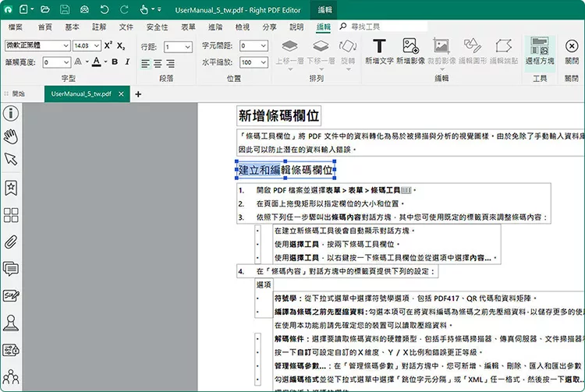Toggle the 邊框方塊 bounding box display
Screen dimensions: 585x392
click(539, 51)
